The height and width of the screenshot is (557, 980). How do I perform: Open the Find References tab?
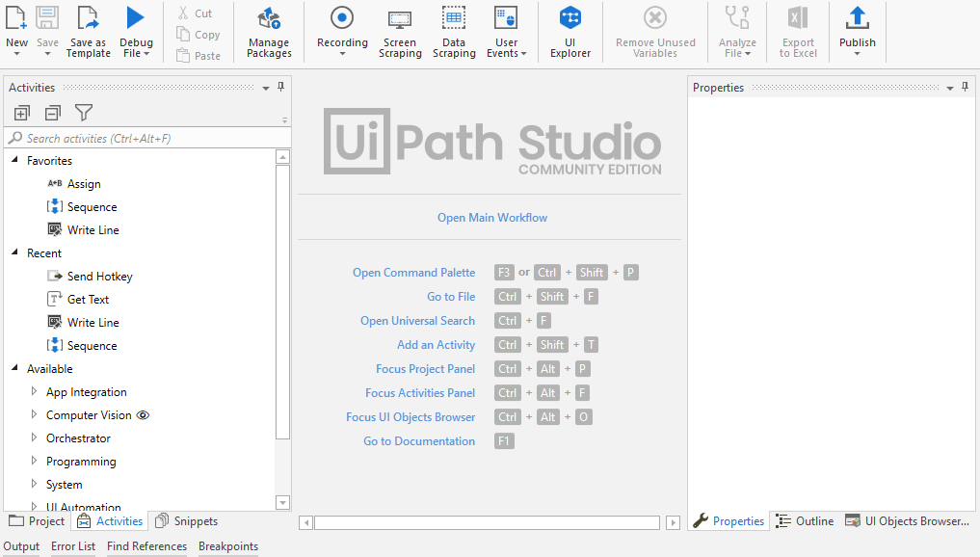coord(146,546)
